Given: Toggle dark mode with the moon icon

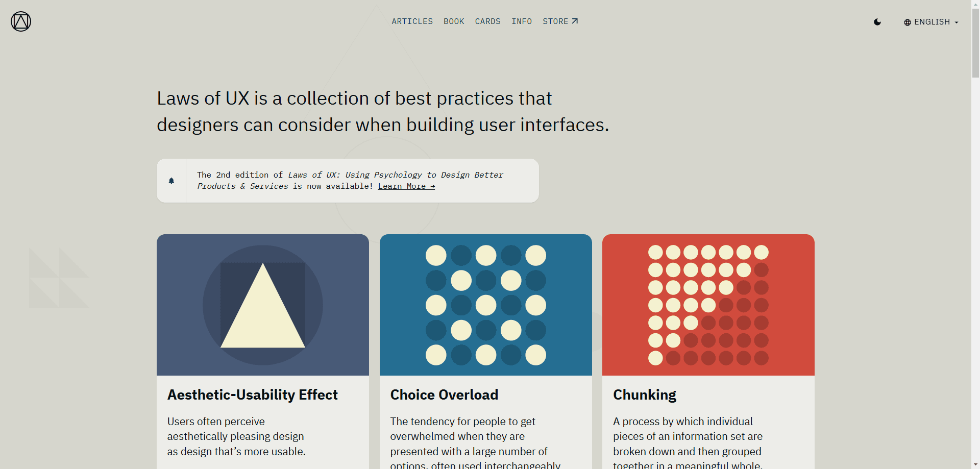Looking at the screenshot, I should coord(877,22).
